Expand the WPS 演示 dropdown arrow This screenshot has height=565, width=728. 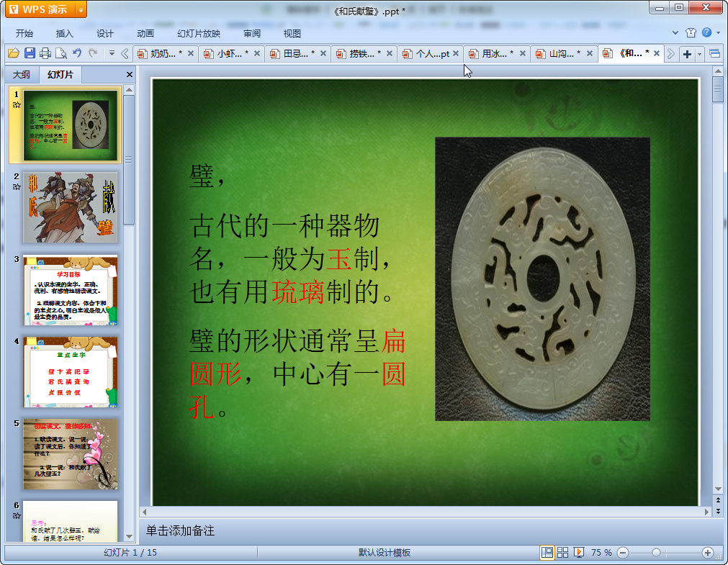81,9
